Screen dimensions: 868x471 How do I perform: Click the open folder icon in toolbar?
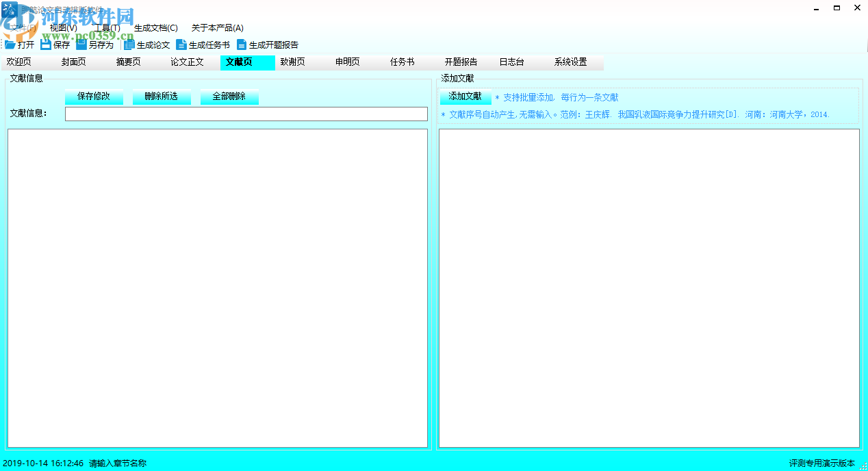point(10,44)
